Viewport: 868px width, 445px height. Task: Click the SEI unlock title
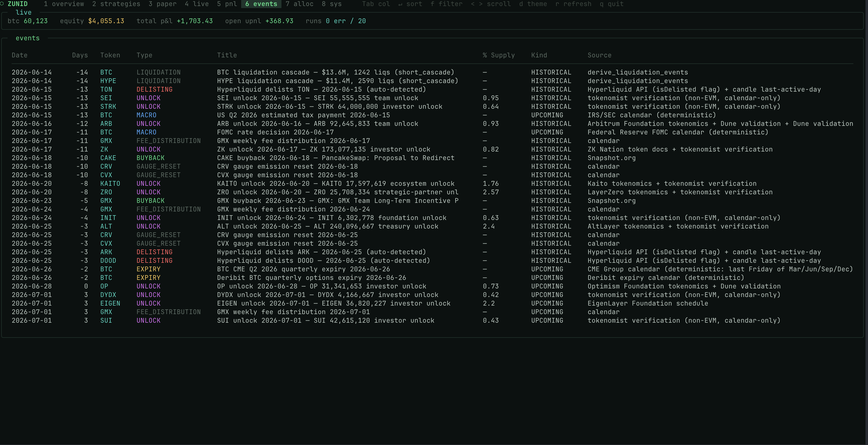[x=318, y=98]
